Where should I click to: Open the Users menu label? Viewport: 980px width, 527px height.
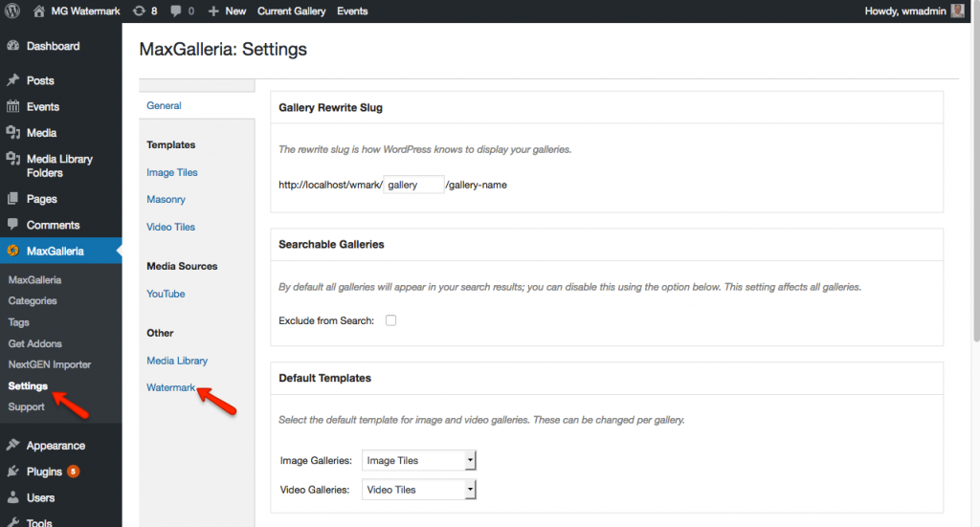pyautogui.click(x=40, y=497)
